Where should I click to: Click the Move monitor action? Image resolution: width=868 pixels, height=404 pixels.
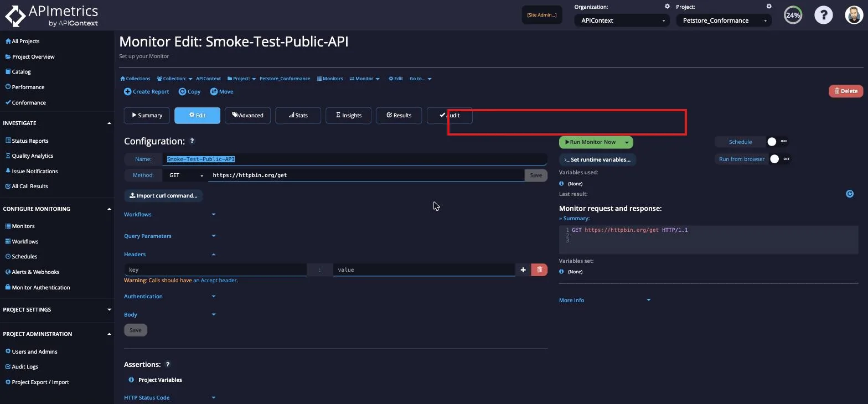[x=221, y=91]
